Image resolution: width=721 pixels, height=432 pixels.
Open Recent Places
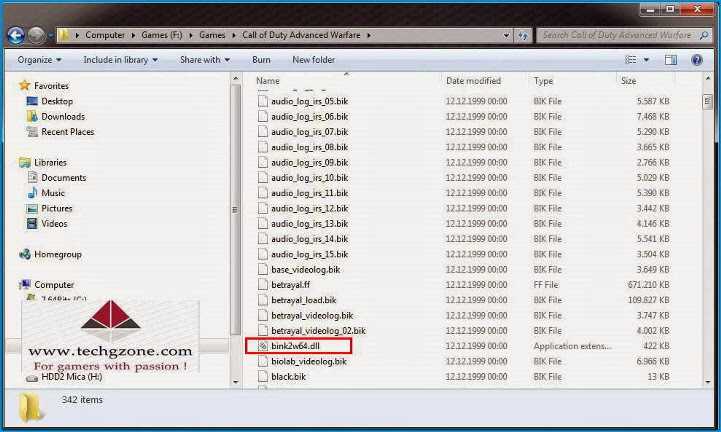[x=67, y=132]
